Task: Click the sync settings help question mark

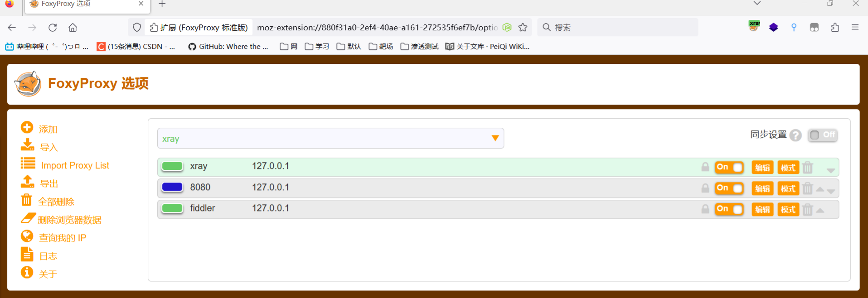Action: [795, 135]
